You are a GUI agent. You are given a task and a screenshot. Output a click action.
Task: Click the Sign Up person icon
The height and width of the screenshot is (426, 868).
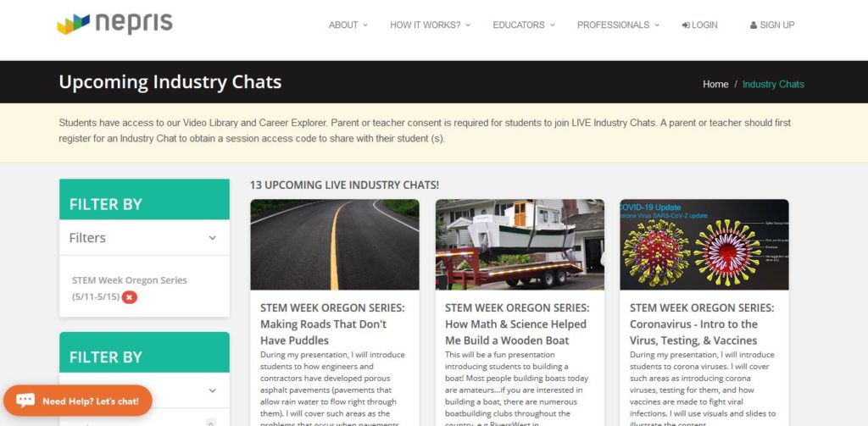point(754,25)
